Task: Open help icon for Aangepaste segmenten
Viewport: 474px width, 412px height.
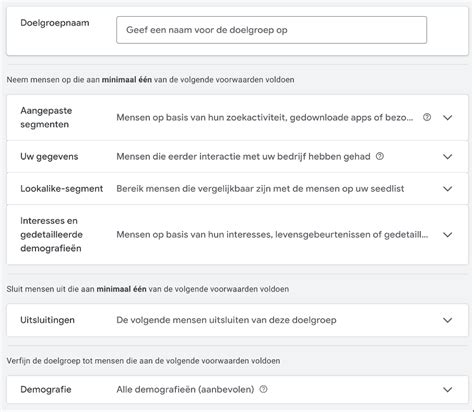Action: point(427,117)
